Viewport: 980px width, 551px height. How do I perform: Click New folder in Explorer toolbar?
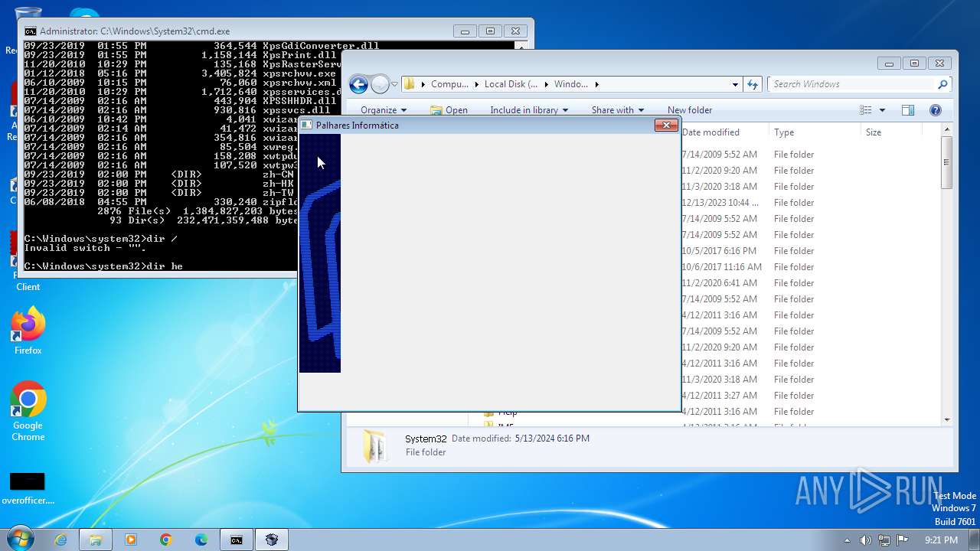click(x=690, y=110)
